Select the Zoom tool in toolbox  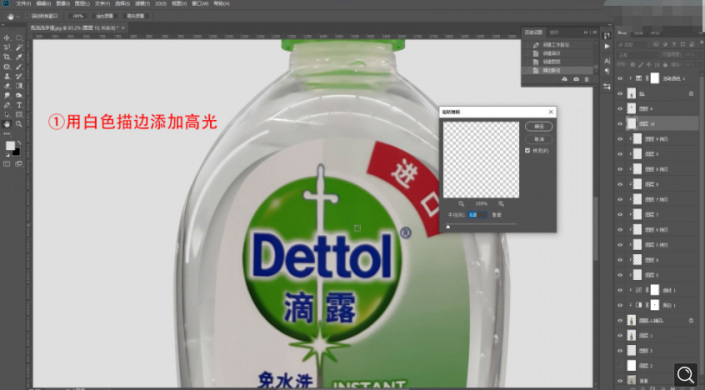(19, 124)
